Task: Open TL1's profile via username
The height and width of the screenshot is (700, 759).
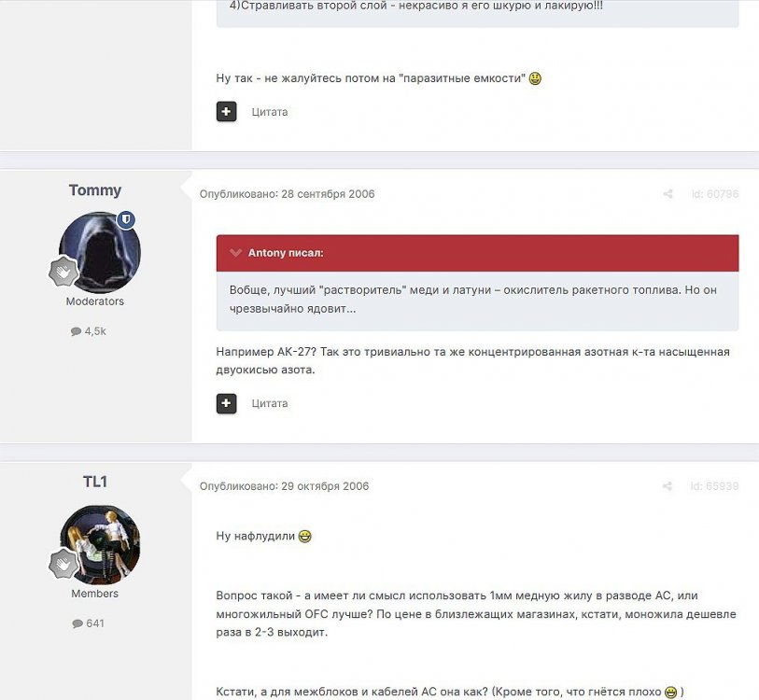Action: tap(95, 482)
